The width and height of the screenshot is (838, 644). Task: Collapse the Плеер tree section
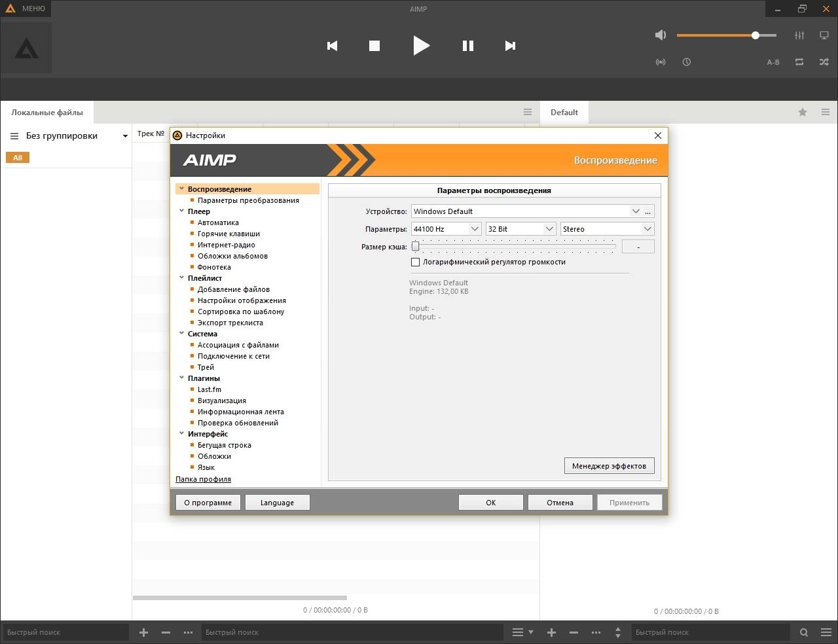tap(182, 211)
